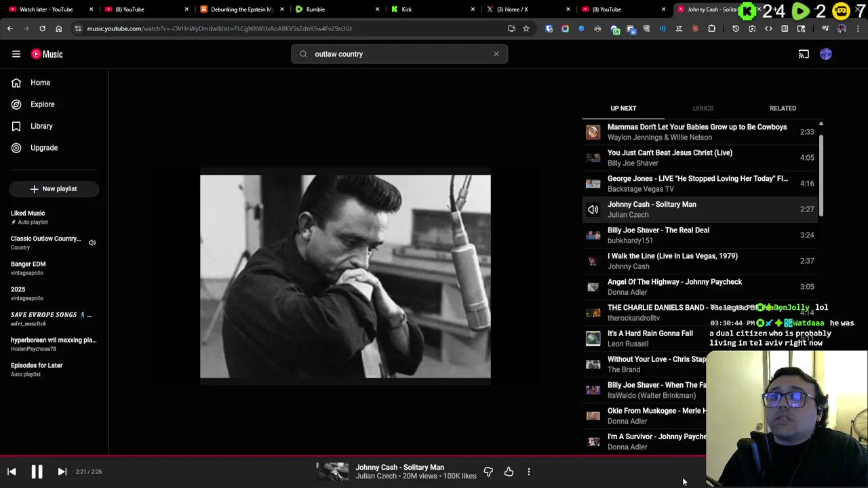
Task: Close the Rumble browser tab
Action: click(x=378, y=9)
